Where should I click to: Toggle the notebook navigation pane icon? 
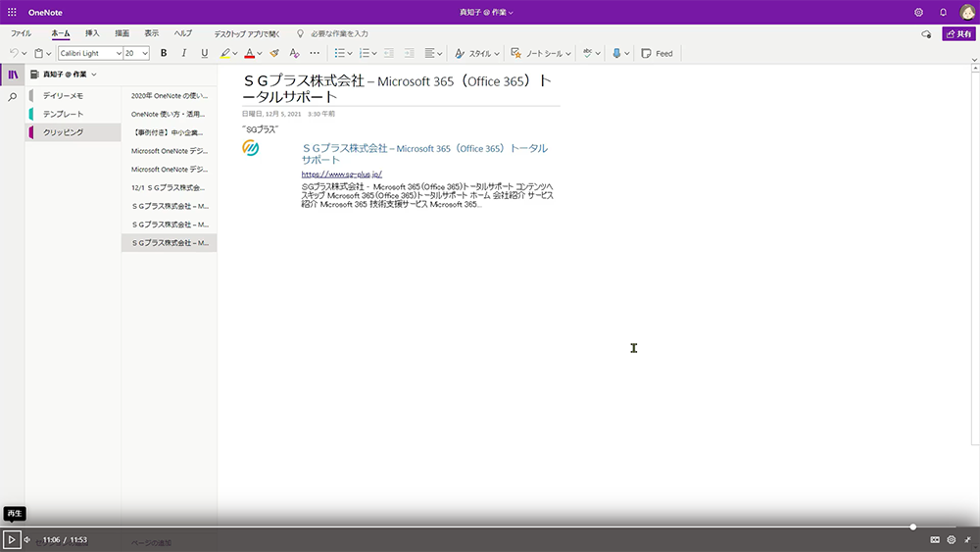[x=13, y=75]
